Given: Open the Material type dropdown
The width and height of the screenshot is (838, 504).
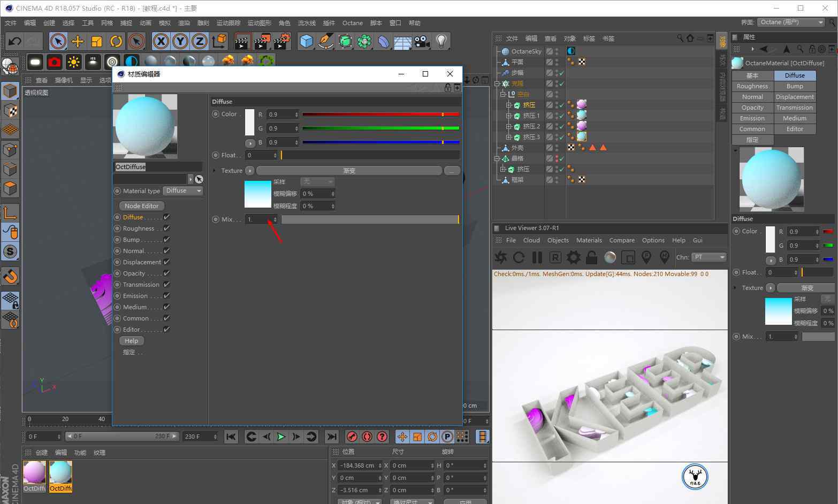Looking at the screenshot, I should [183, 191].
